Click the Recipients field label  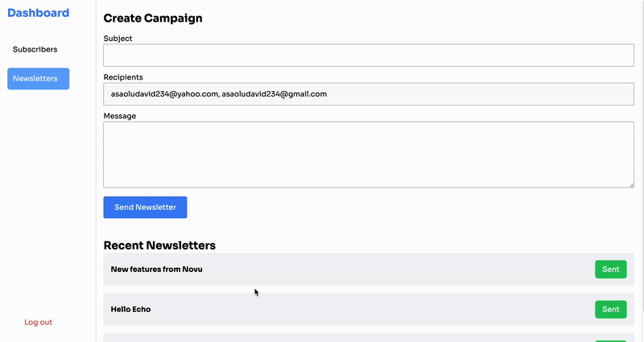(123, 77)
